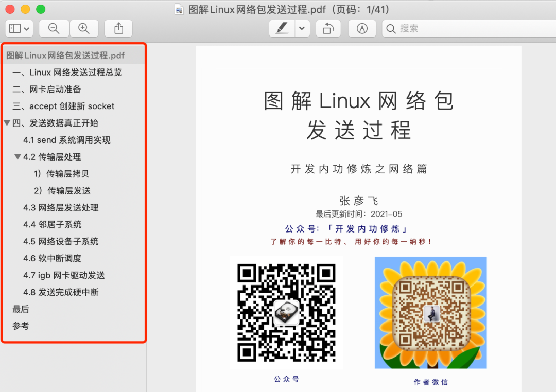Click the subtitle 开发内功修炼之网络篇
The height and width of the screenshot is (392, 556).
(x=359, y=169)
